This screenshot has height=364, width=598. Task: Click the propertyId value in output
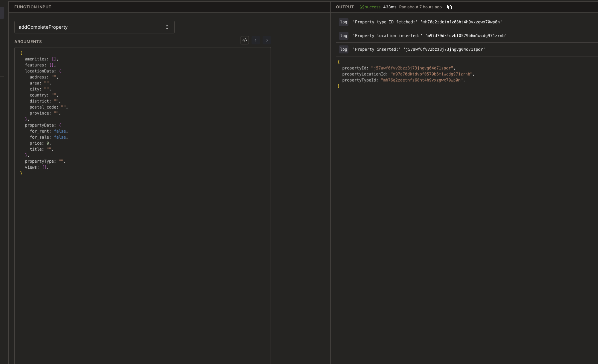pos(412,68)
